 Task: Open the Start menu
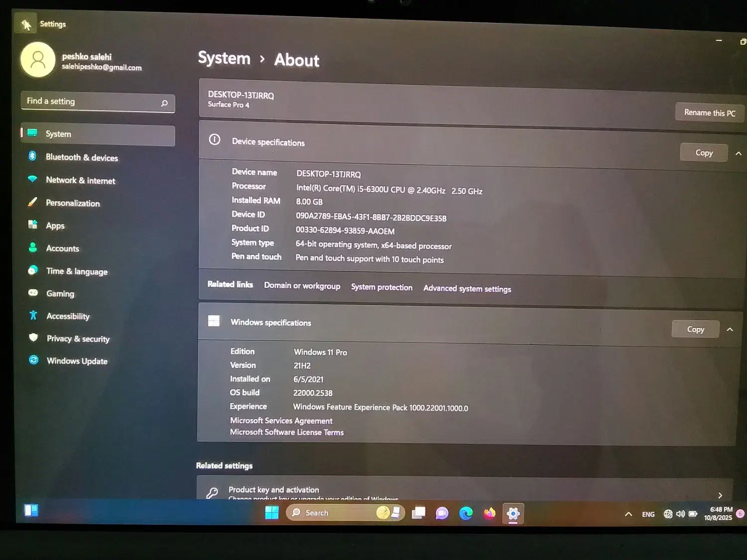(272, 513)
